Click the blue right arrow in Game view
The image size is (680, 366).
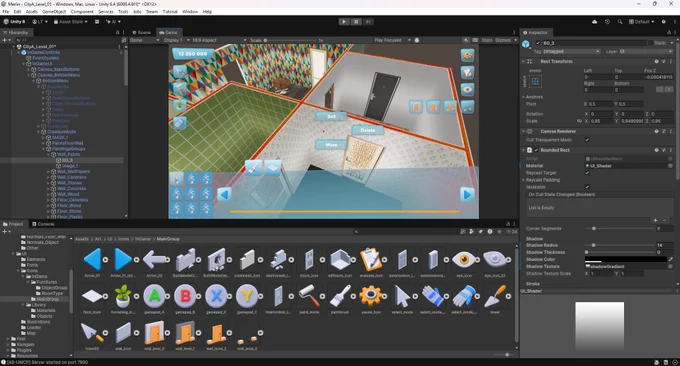pos(467,195)
